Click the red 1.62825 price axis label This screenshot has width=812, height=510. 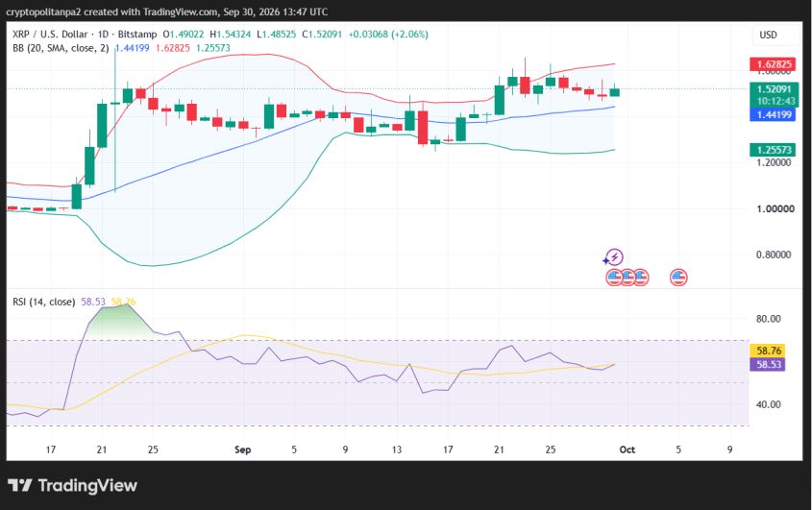point(773,64)
